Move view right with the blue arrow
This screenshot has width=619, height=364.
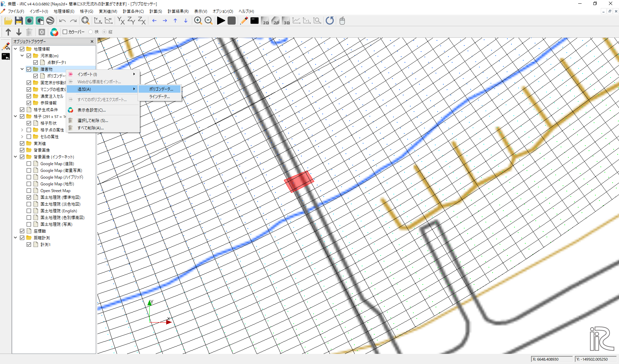165,21
